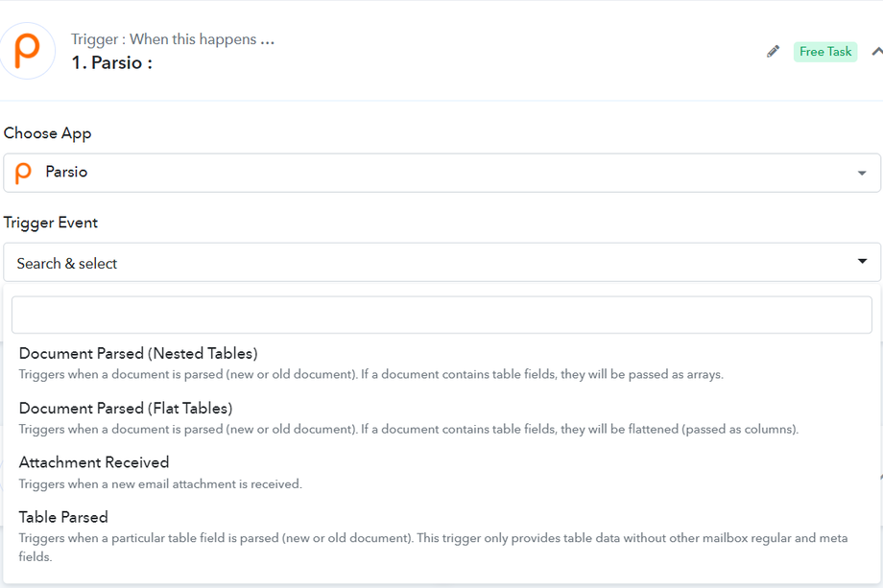Click the "1. Parsio :" step title
This screenshot has width=883, height=588.
112,63
